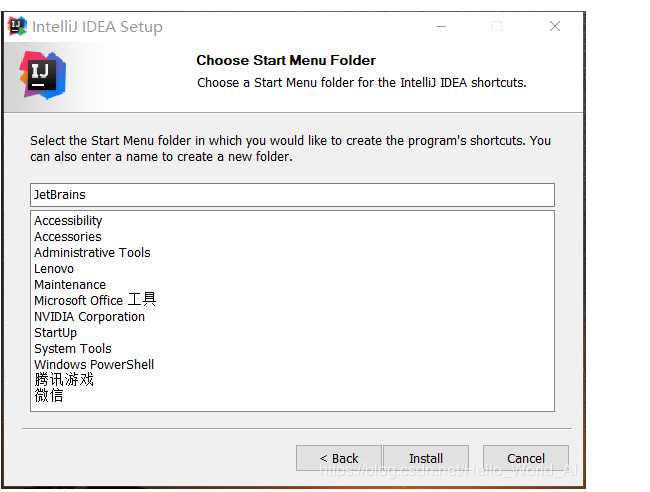Screen dimensions: 650x492
Task: Start installation with the Install button
Action: (x=426, y=458)
